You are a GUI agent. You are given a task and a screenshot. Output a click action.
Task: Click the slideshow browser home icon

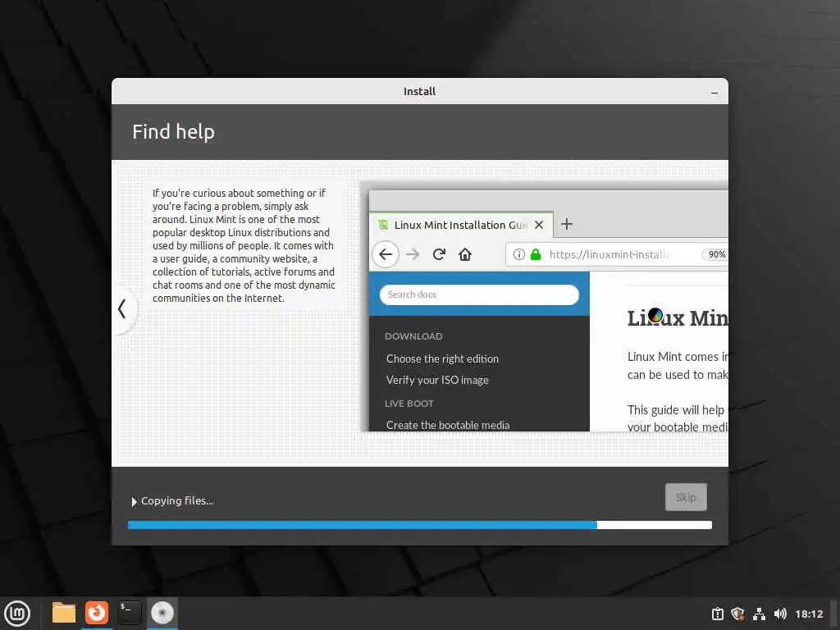point(465,254)
